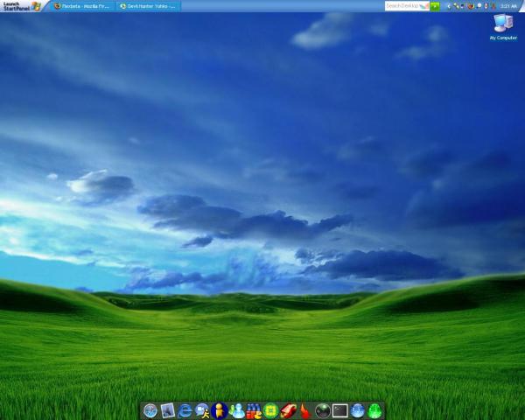The image size is (525, 420).
Task: Open the yellow figure on blue dock icon
Action: click(x=220, y=410)
